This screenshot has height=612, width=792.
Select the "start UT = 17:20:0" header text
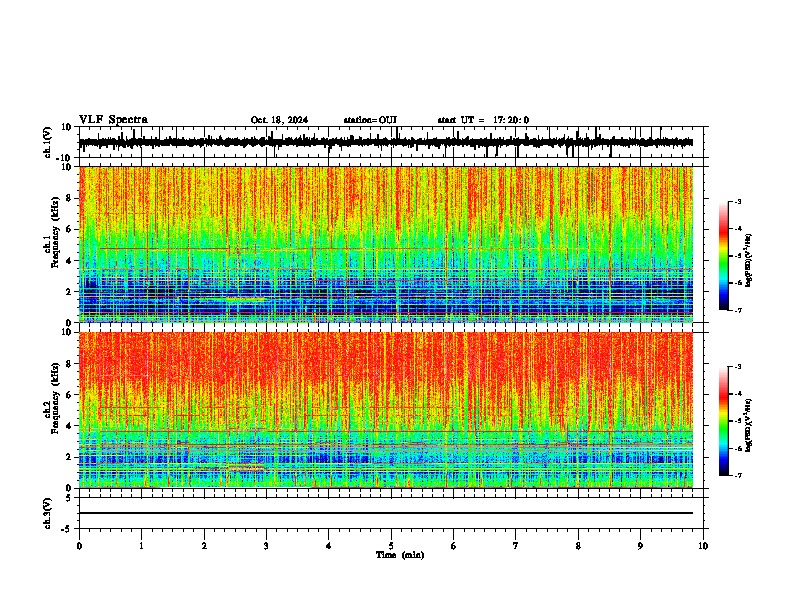pyautogui.click(x=483, y=120)
